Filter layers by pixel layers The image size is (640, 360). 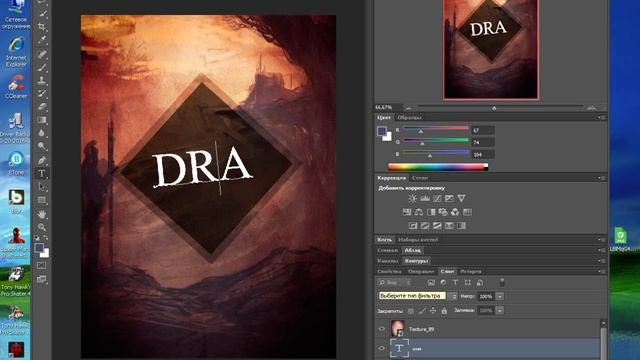pyautogui.click(x=431, y=282)
